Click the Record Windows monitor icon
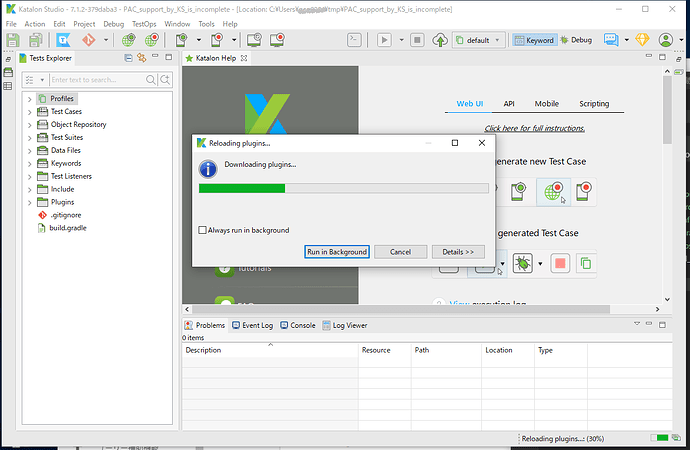 tap(277, 40)
